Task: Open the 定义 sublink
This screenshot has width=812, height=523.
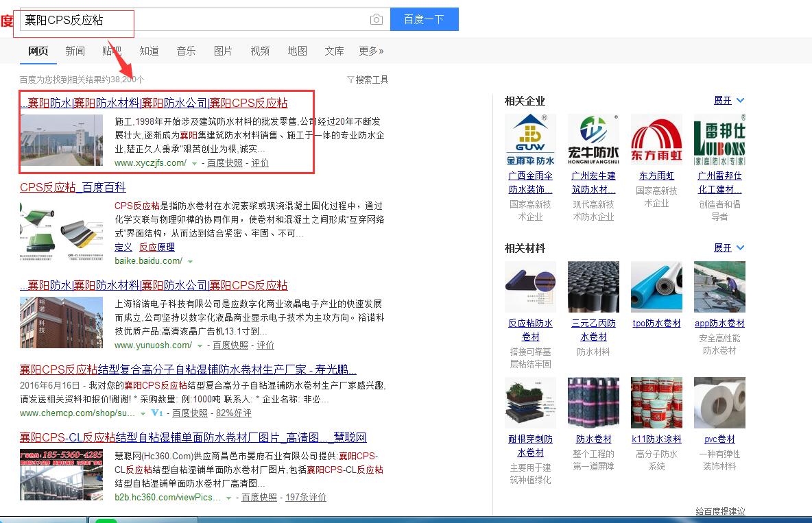Action: pyautogui.click(x=123, y=247)
